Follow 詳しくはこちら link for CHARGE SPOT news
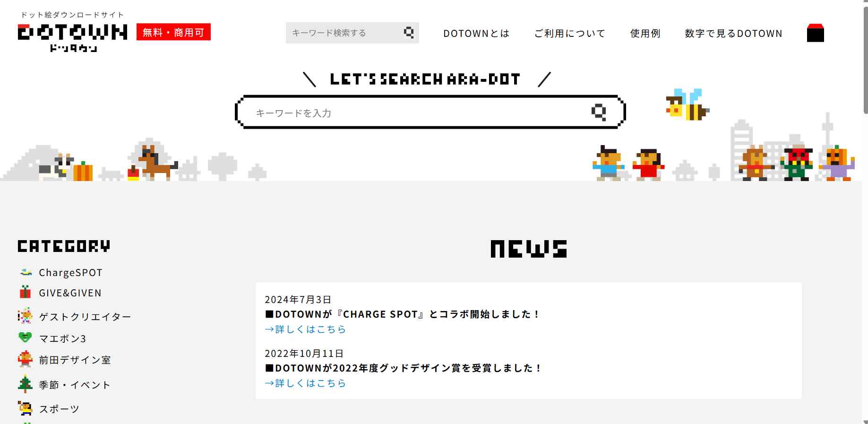868x424 pixels. 305,329
